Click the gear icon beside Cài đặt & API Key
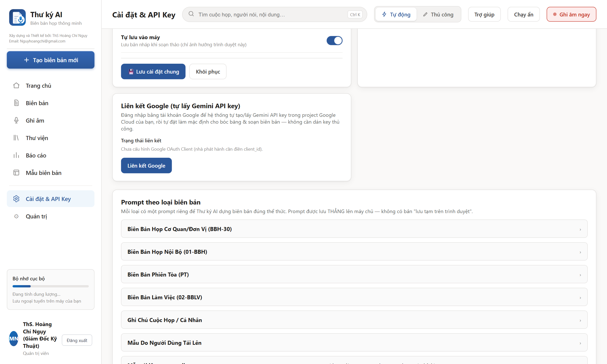Viewport: 607px width, 364px height. pyautogui.click(x=16, y=199)
